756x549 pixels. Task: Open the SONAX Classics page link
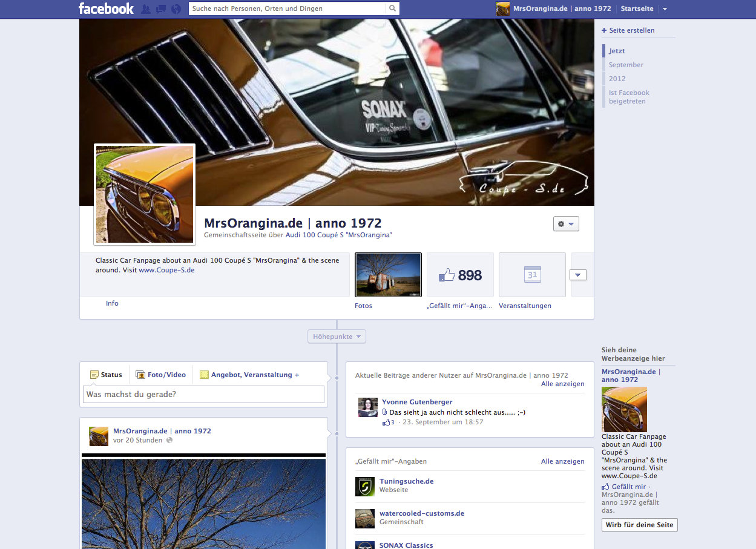click(406, 545)
